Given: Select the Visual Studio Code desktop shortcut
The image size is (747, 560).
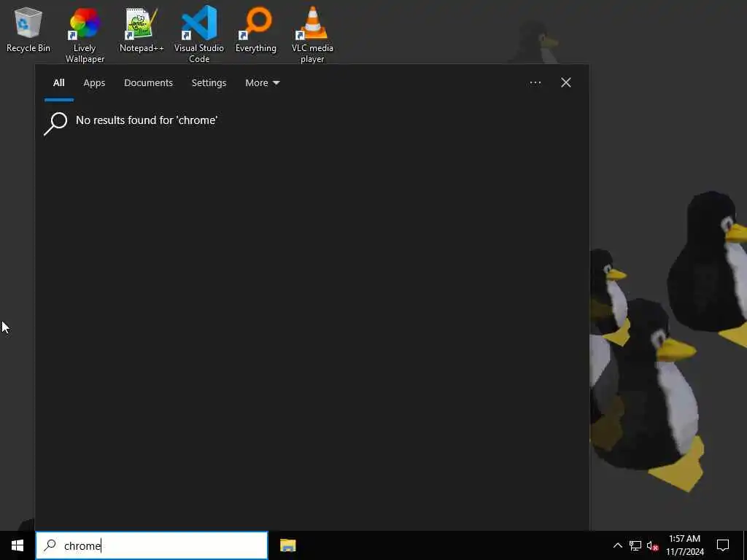Looking at the screenshot, I should pyautogui.click(x=199, y=35).
